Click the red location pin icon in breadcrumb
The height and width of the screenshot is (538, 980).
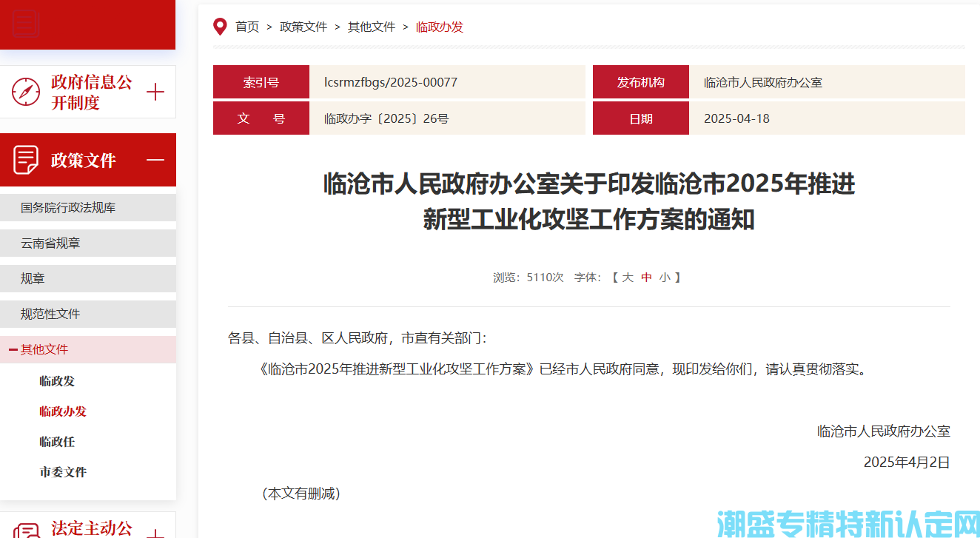[220, 27]
